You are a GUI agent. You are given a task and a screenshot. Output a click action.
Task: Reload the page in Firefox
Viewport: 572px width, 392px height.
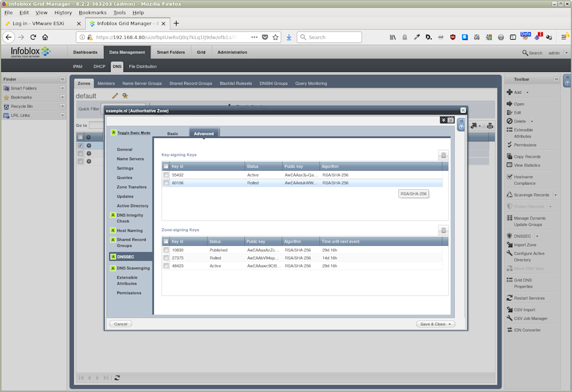pyautogui.click(x=33, y=37)
